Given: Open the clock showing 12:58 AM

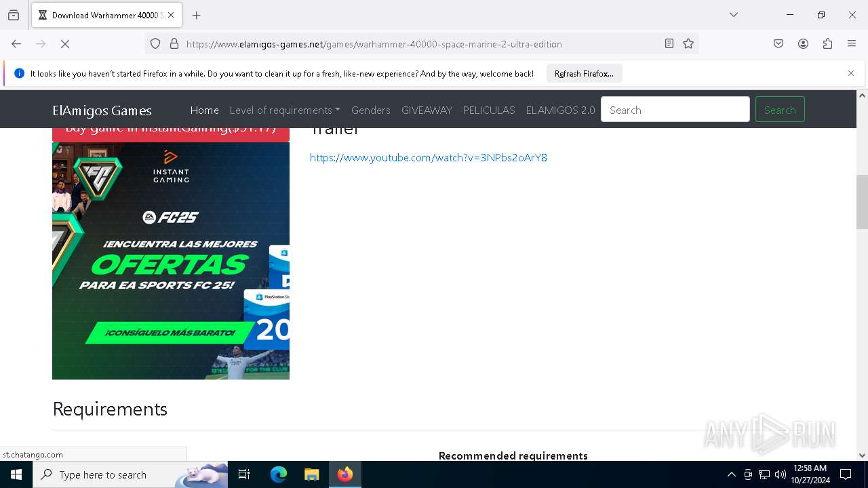Looking at the screenshot, I should click(x=810, y=474).
